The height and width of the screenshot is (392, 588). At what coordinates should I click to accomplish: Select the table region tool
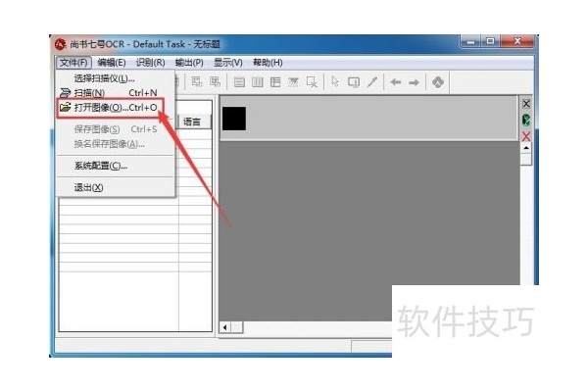coord(275,81)
